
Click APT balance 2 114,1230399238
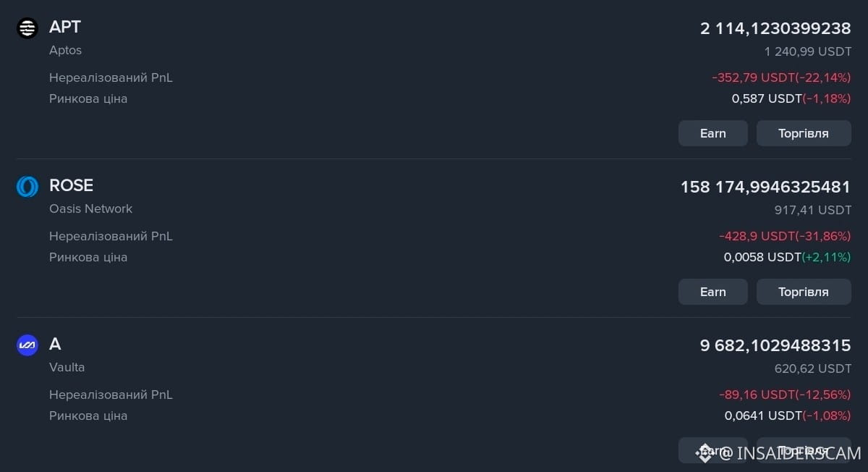pyautogui.click(x=775, y=29)
